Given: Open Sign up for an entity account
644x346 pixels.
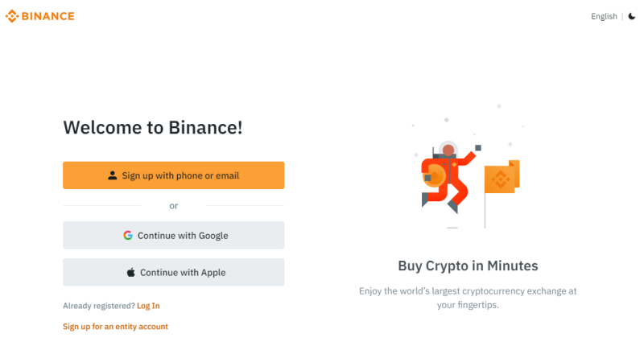Looking at the screenshot, I should point(115,327).
